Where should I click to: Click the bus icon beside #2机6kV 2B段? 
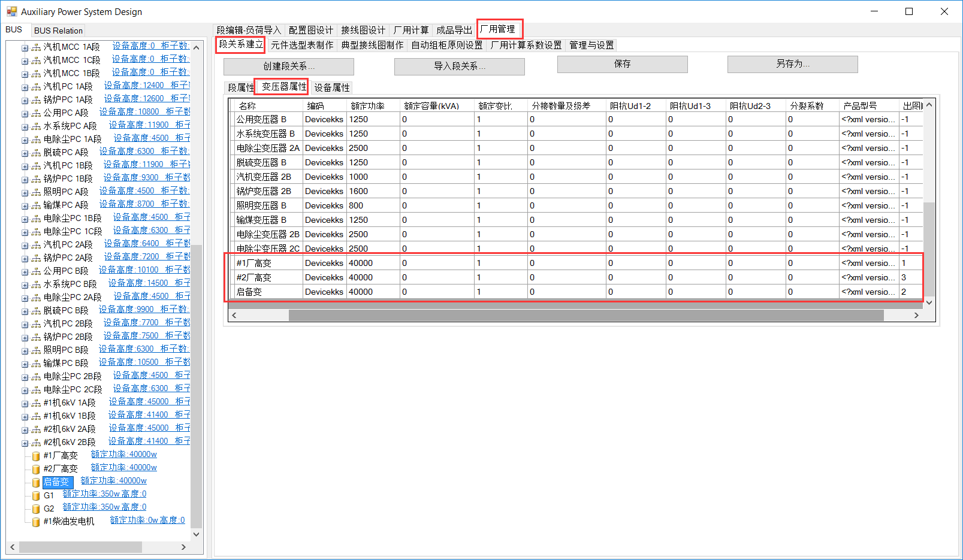(x=36, y=443)
